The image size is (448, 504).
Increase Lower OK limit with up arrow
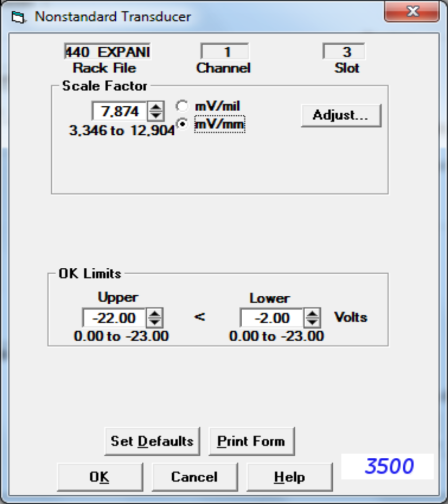pos(312,314)
